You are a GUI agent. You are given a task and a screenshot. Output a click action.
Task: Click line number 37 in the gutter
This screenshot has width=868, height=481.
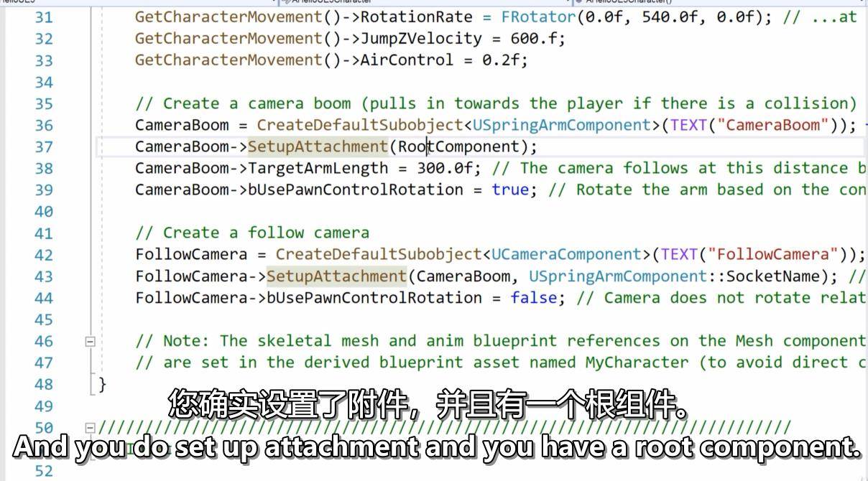tap(44, 147)
